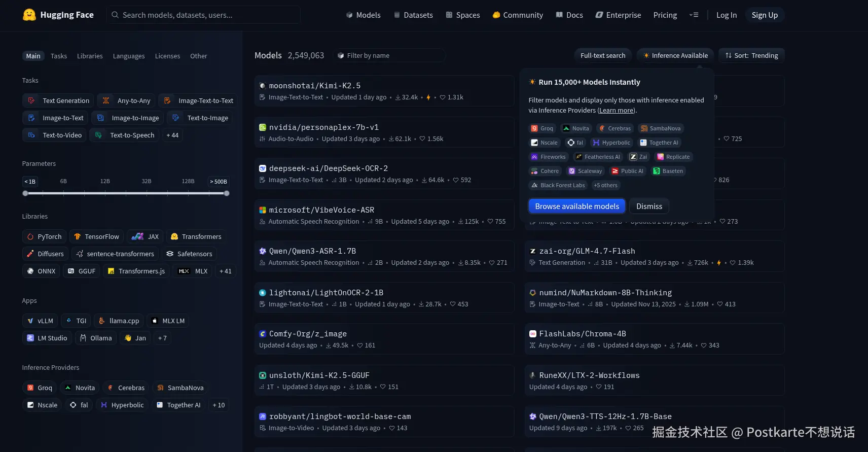Select Black Forest Labs chip in popup

click(558, 185)
